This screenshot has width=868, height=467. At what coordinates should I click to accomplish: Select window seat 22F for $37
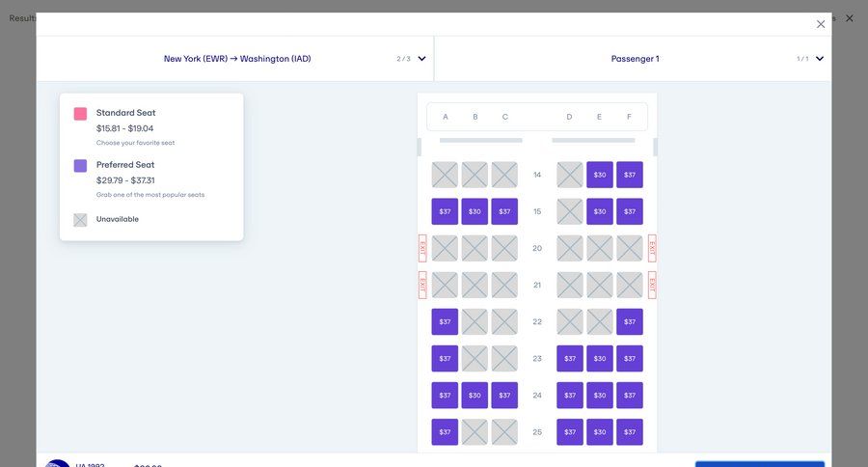tap(630, 322)
